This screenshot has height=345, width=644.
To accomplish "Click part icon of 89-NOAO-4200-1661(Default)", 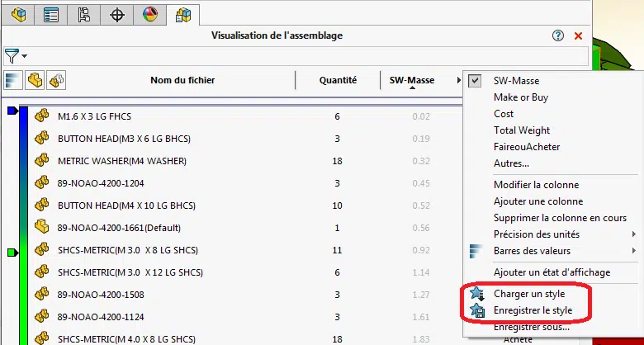I will tap(41, 227).
